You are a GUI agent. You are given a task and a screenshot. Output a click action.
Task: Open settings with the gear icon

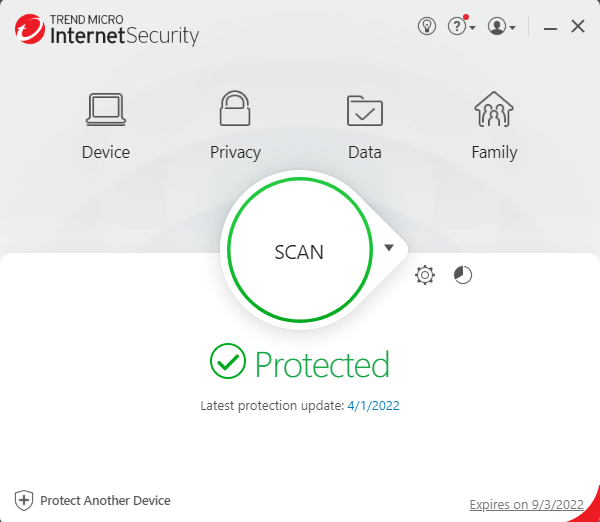click(x=425, y=275)
